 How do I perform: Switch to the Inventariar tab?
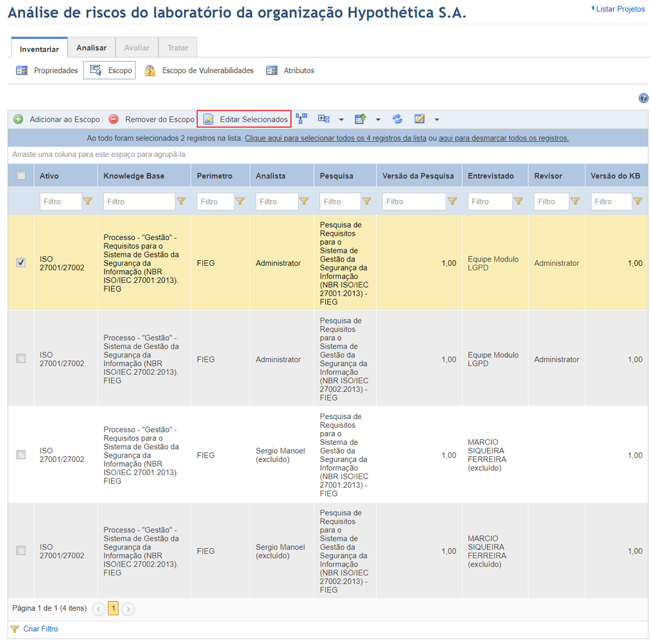tap(40, 49)
